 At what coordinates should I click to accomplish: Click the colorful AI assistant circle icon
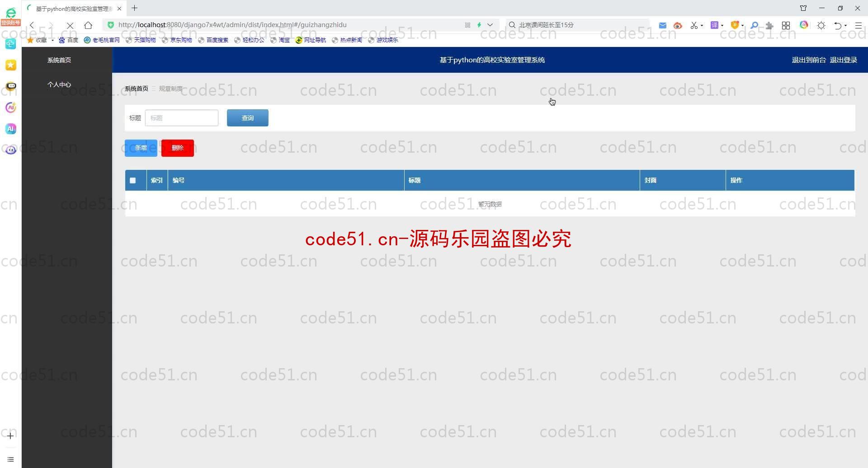click(804, 25)
